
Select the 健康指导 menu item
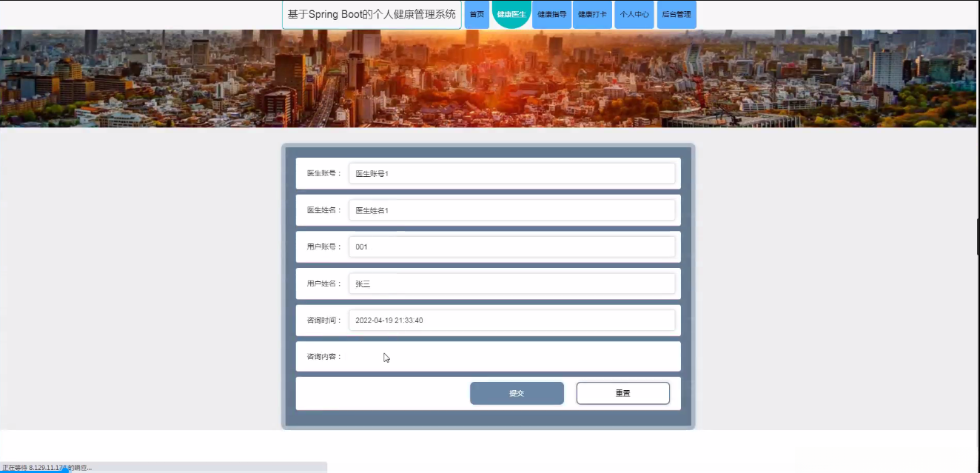(551, 14)
